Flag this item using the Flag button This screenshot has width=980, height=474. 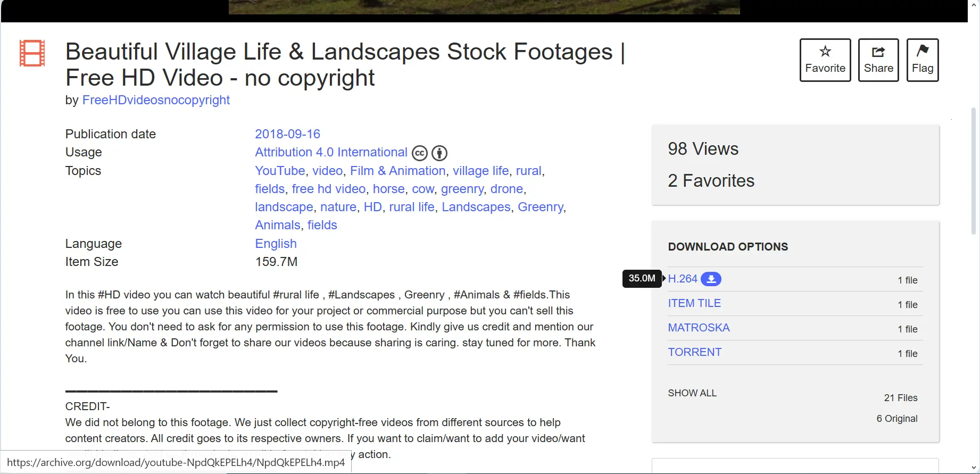[x=923, y=60]
